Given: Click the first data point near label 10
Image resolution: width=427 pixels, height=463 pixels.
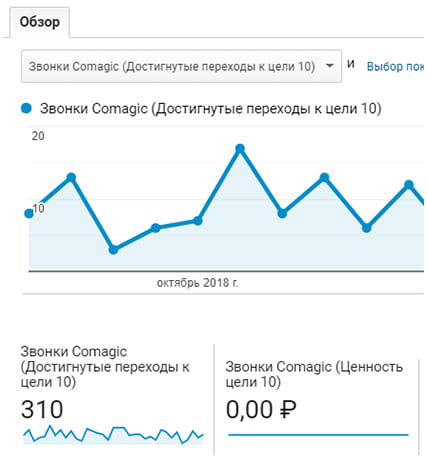Looking at the screenshot, I should (29, 213).
